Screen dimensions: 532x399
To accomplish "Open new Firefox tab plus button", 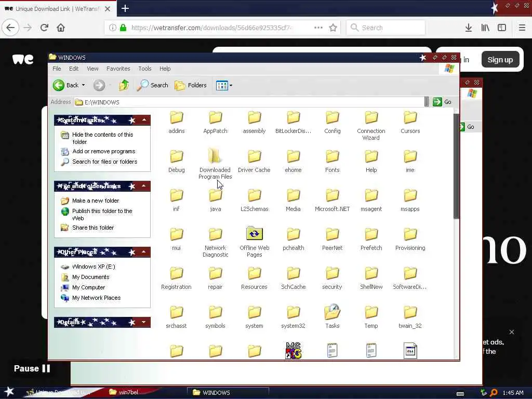I will [x=125, y=8].
